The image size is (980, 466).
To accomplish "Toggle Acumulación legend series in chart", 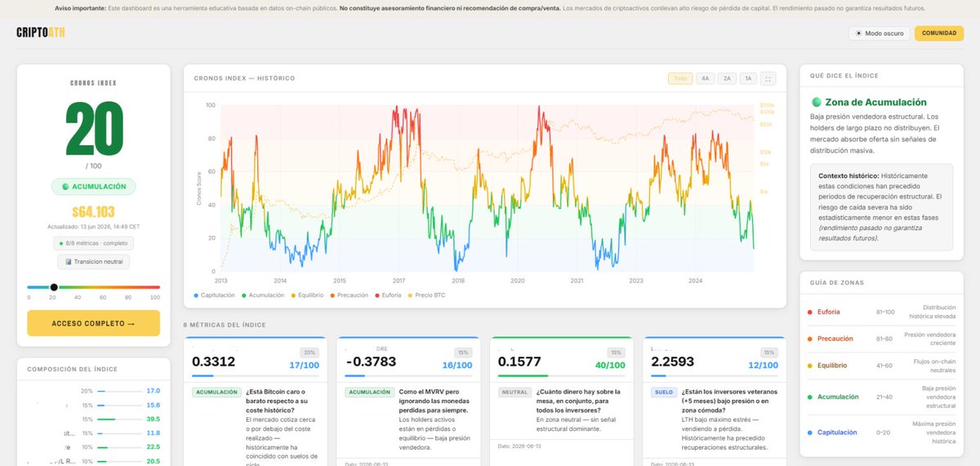I will coord(263,295).
